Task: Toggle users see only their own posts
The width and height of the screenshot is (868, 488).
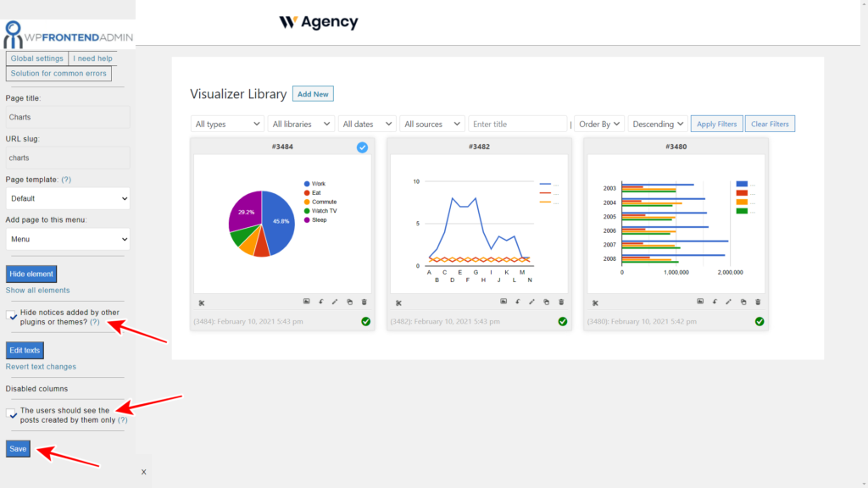Action: click(11, 413)
